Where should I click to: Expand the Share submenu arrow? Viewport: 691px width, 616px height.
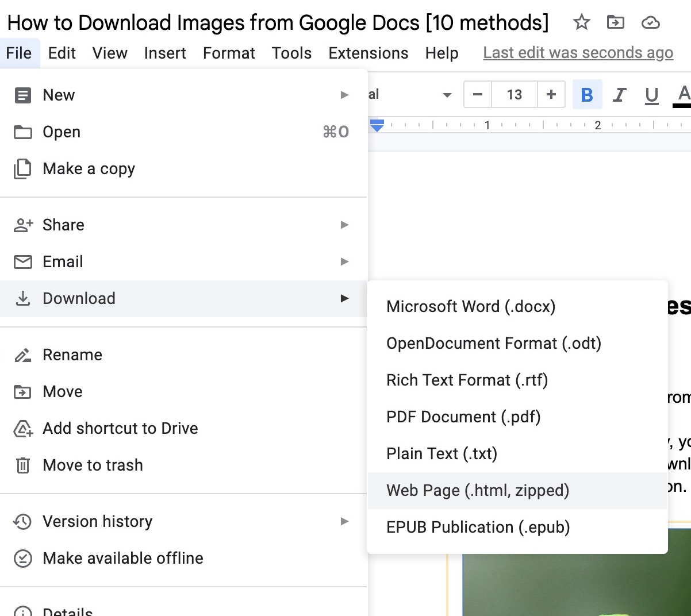(x=345, y=225)
